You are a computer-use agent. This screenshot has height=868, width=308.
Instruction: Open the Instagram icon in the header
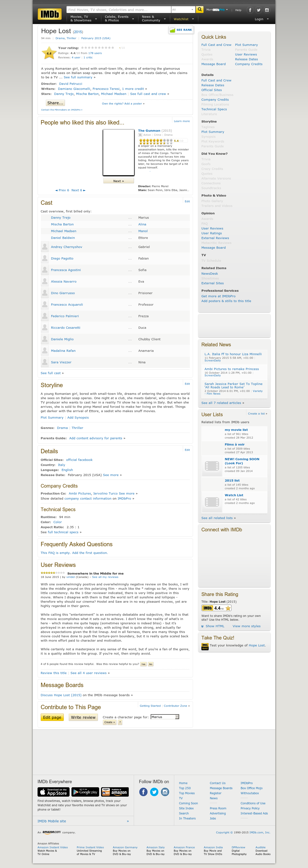pyautogui.click(x=267, y=10)
